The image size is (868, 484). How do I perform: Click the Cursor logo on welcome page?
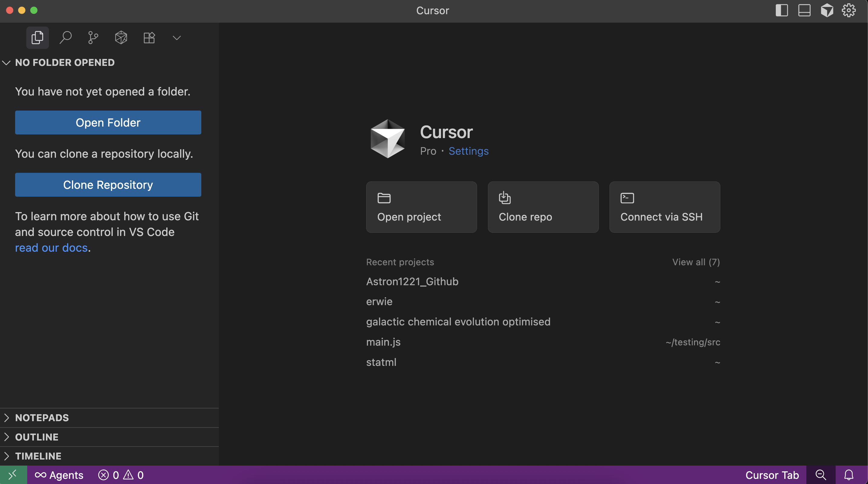388,139
